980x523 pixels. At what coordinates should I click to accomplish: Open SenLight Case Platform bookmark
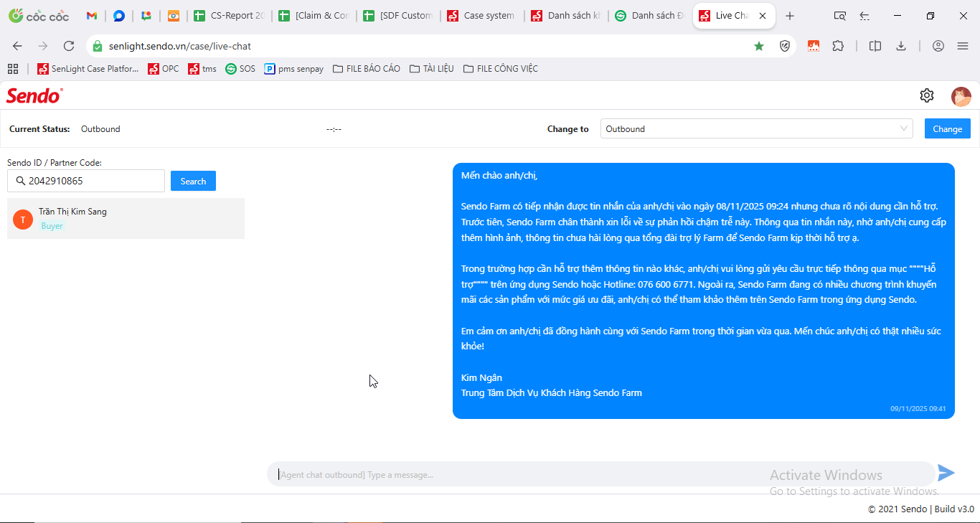click(88, 69)
